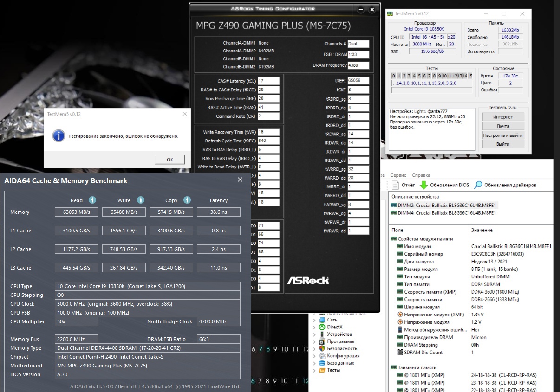
Task: Click the Intel Core i9-10850K text in TestMem5
Action: pyautogui.click(x=424, y=29)
